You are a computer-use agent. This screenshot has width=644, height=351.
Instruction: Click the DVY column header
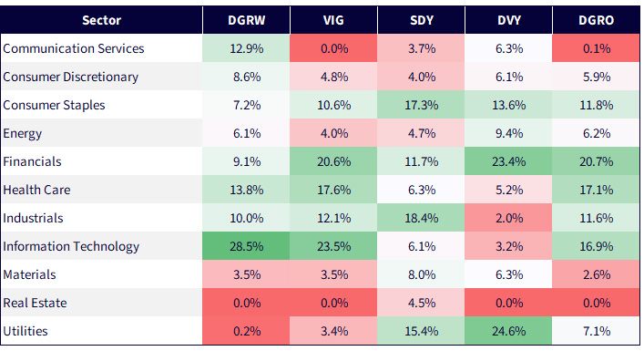pyautogui.click(x=508, y=20)
